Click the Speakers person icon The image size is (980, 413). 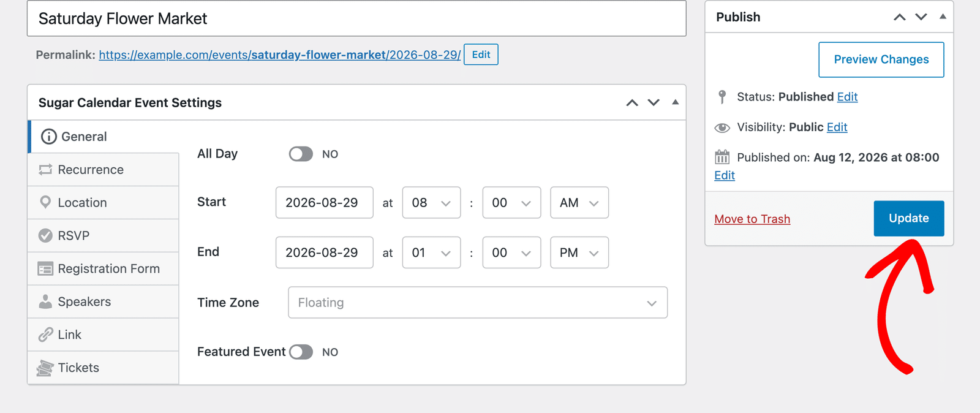(x=45, y=301)
